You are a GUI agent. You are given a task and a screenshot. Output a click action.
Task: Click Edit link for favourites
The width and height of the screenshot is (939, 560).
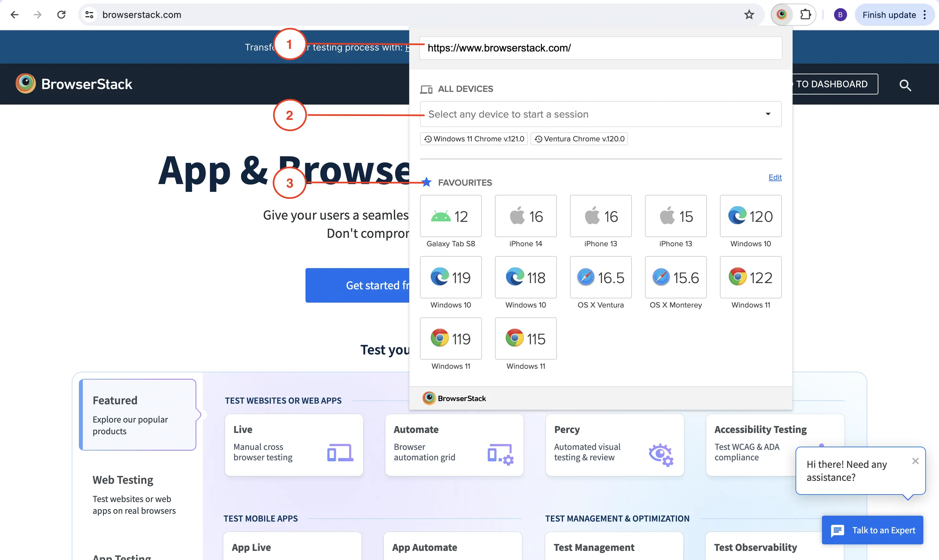tap(775, 177)
